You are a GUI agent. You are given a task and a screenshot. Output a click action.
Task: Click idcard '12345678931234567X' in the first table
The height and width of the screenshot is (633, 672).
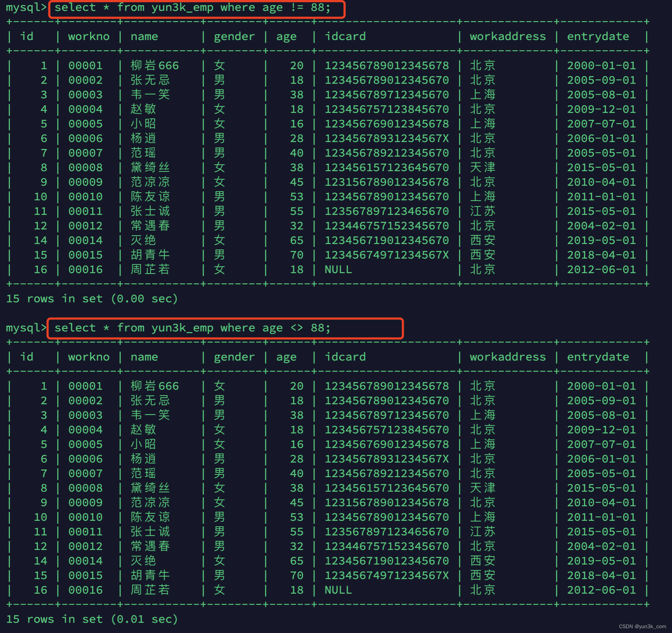pyautogui.click(x=387, y=138)
